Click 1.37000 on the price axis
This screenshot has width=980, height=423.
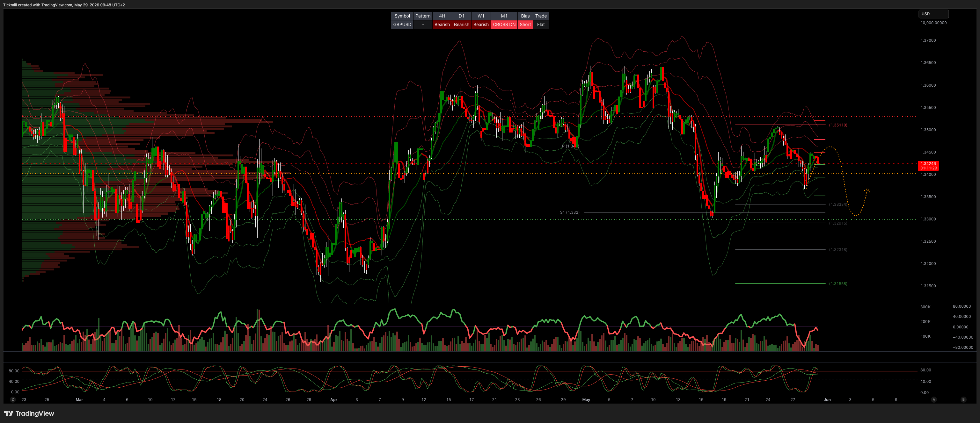point(928,40)
